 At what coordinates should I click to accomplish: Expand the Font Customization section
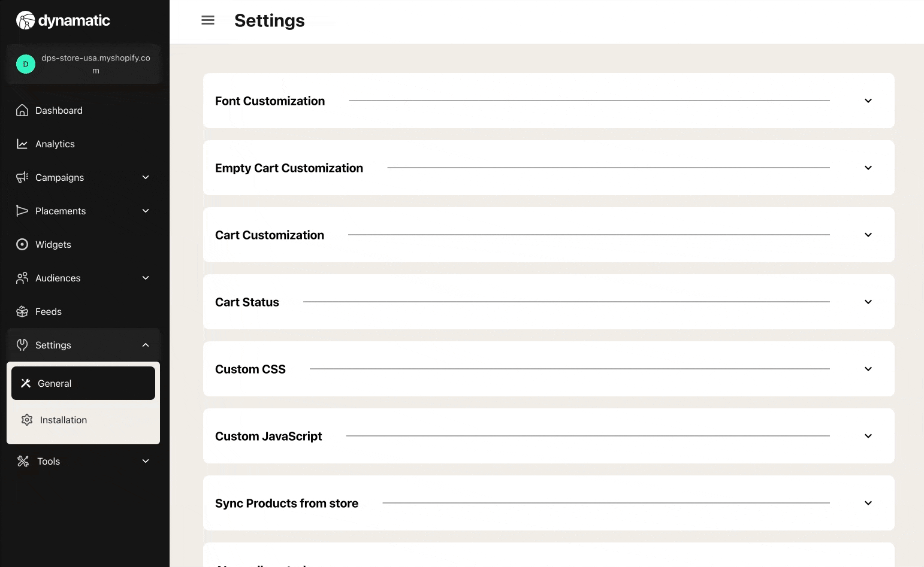(868, 101)
